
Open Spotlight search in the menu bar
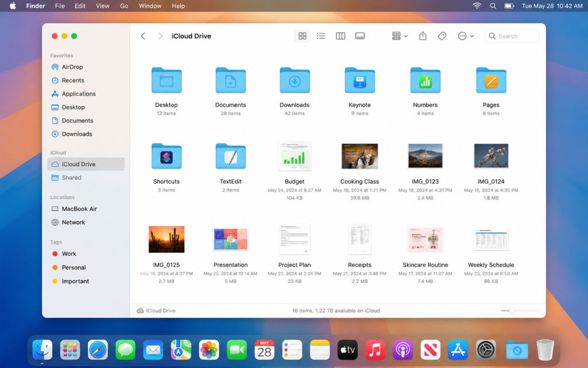coord(493,6)
